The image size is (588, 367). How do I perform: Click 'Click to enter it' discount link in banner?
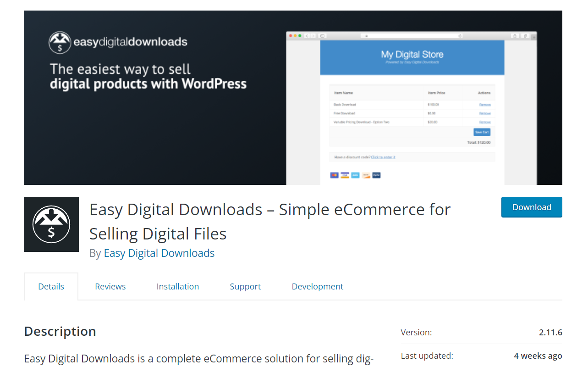(x=383, y=157)
